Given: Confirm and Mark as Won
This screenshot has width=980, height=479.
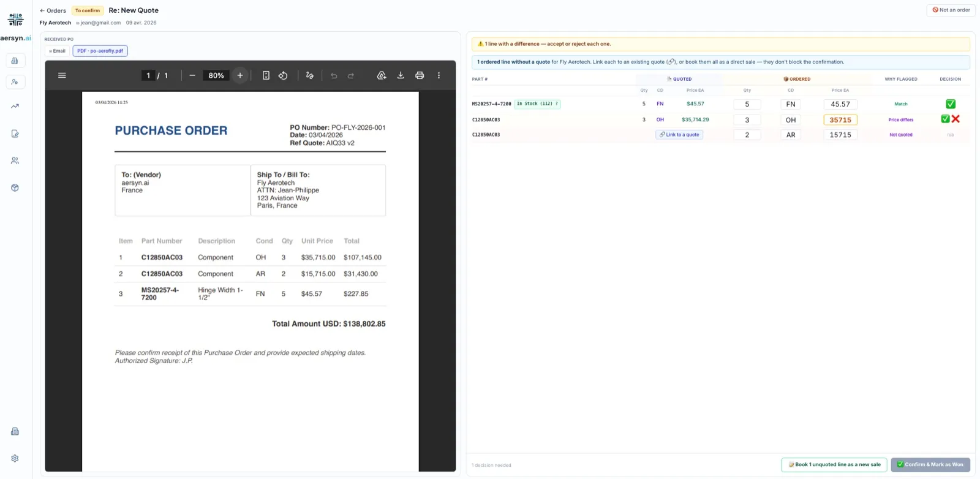Looking at the screenshot, I should pyautogui.click(x=930, y=464).
